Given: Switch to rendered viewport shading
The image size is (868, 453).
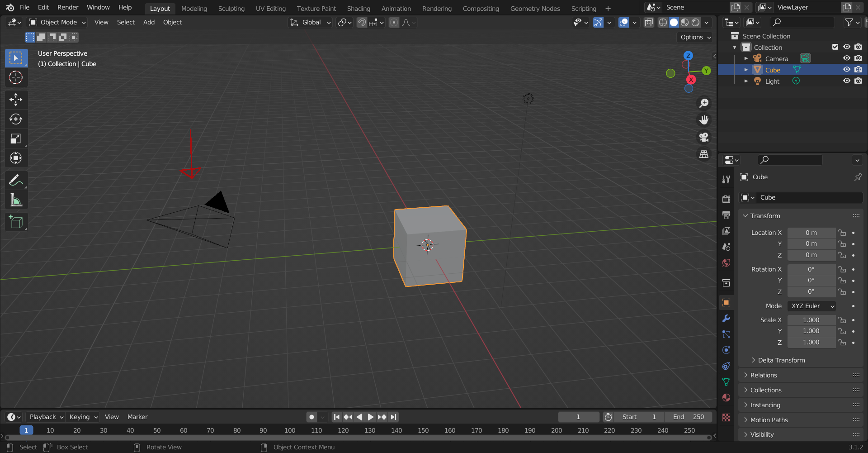Looking at the screenshot, I should [696, 23].
